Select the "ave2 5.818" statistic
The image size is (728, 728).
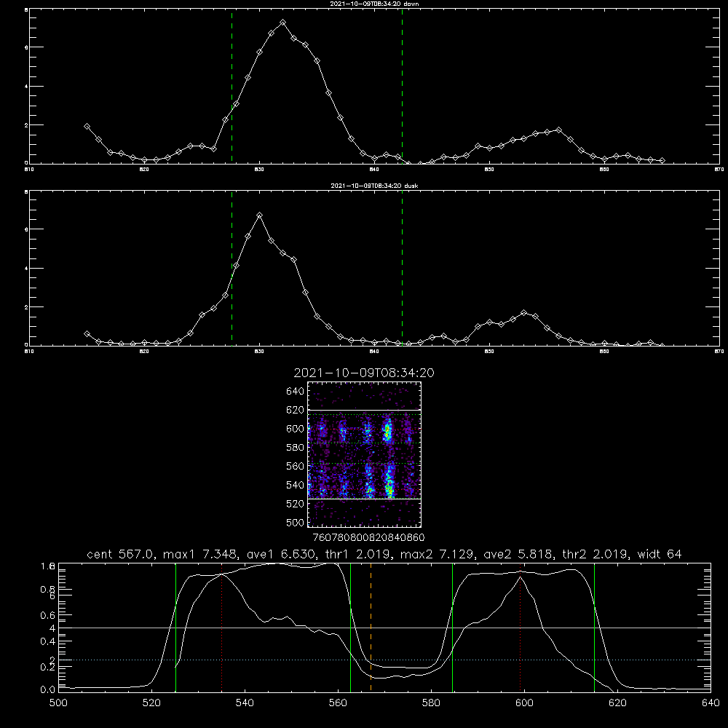point(518,554)
